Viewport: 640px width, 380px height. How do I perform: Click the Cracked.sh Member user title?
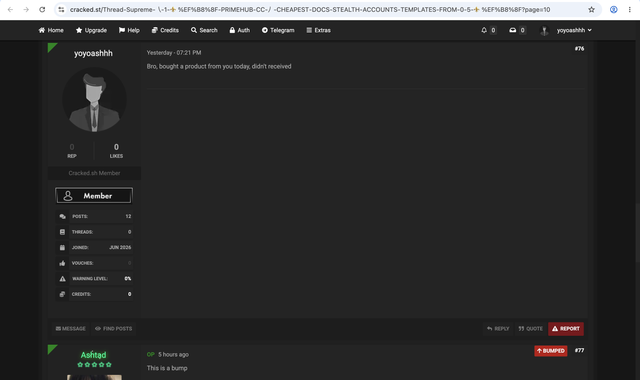tap(94, 173)
